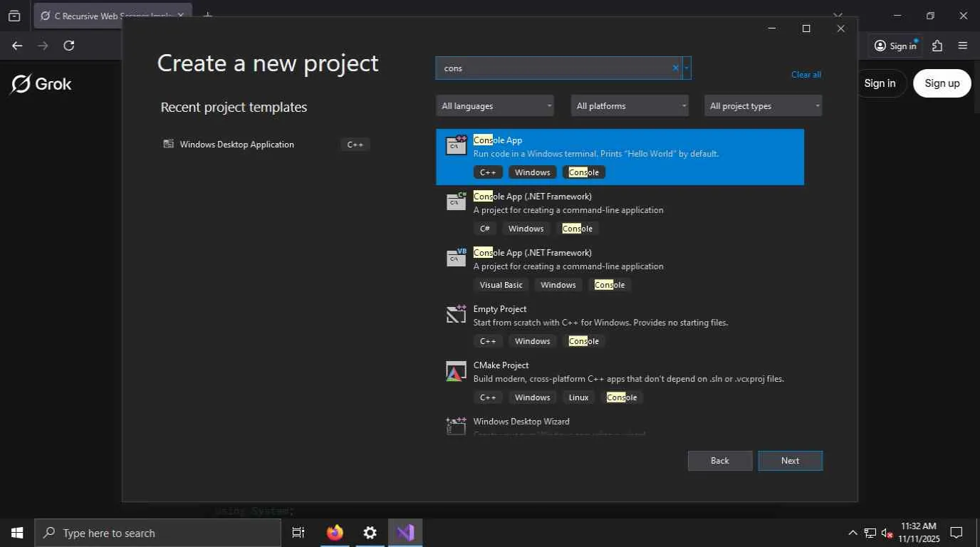Click the Next button
Image resolution: width=980 pixels, height=547 pixels.
point(791,461)
